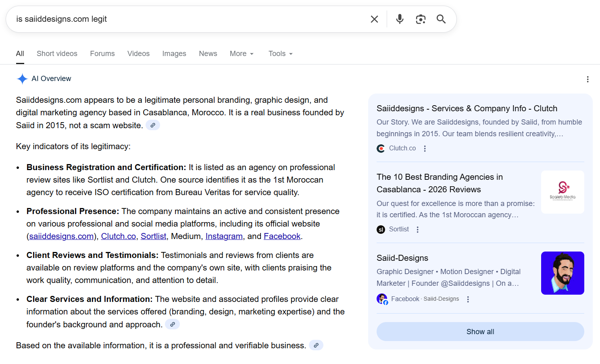Open source link chip after 'verifiable business'
The width and height of the screenshot is (600, 364).
316,345
